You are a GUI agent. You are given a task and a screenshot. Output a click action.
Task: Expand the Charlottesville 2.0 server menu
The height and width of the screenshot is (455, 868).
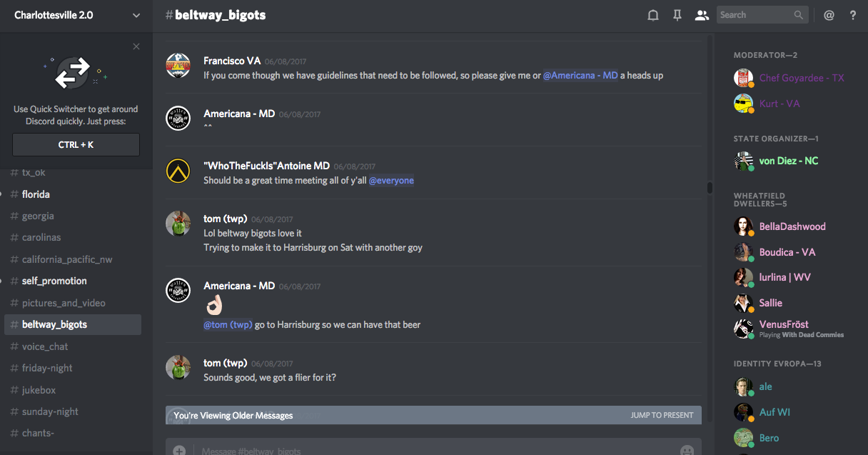click(x=136, y=15)
